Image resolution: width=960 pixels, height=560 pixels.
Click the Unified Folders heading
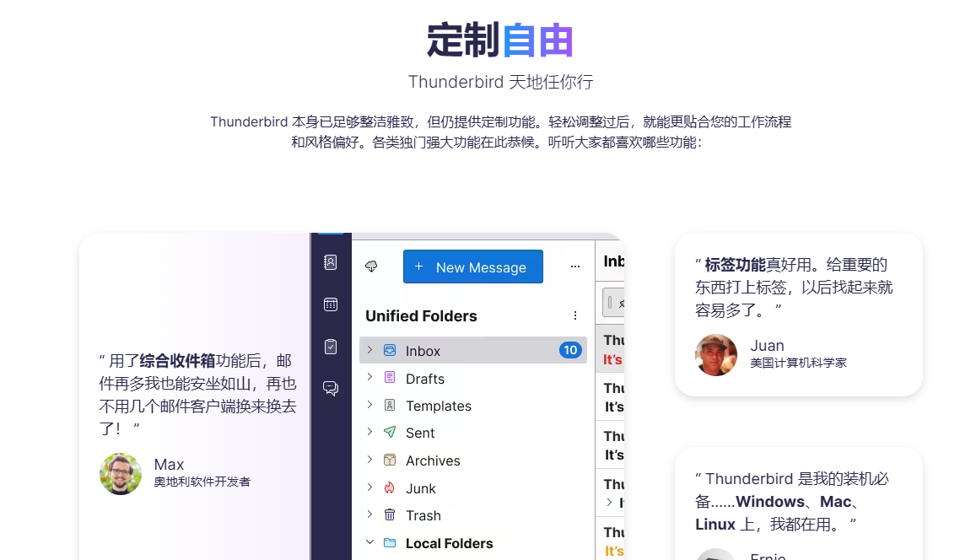pos(421,315)
